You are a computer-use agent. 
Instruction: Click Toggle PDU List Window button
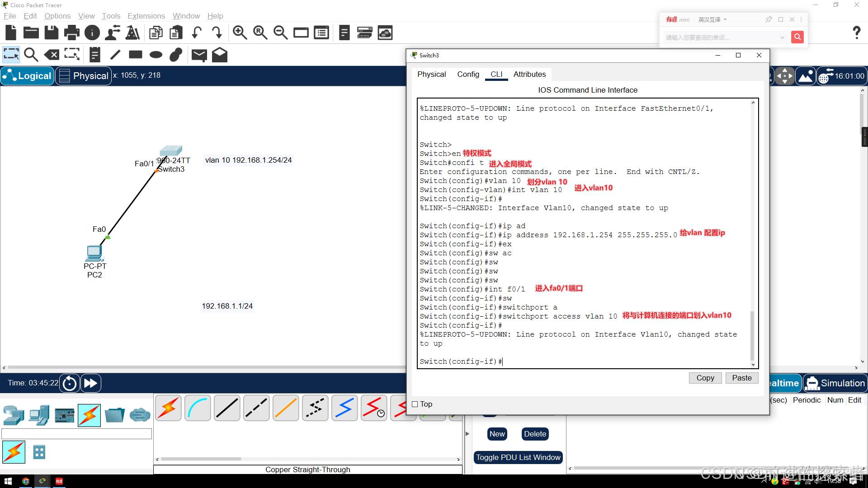(518, 457)
